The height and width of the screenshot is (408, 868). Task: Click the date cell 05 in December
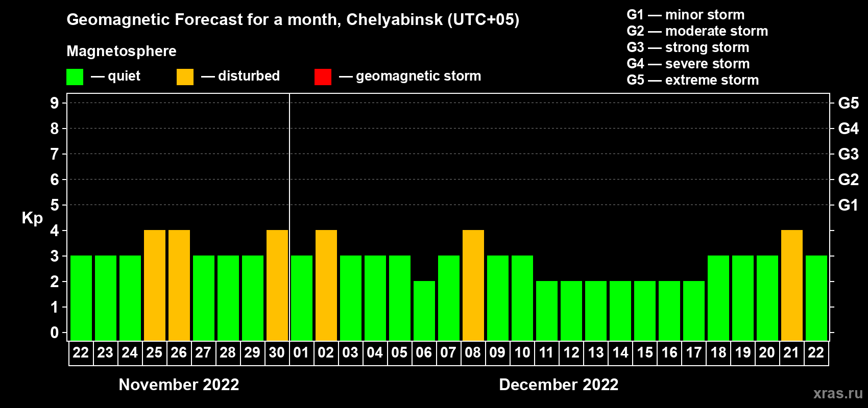399,353
